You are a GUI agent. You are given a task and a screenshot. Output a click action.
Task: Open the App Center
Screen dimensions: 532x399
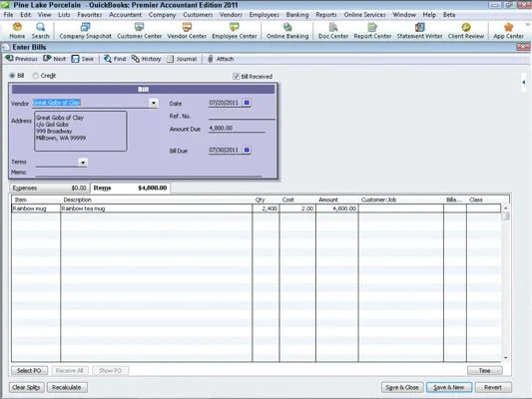tap(508, 31)
